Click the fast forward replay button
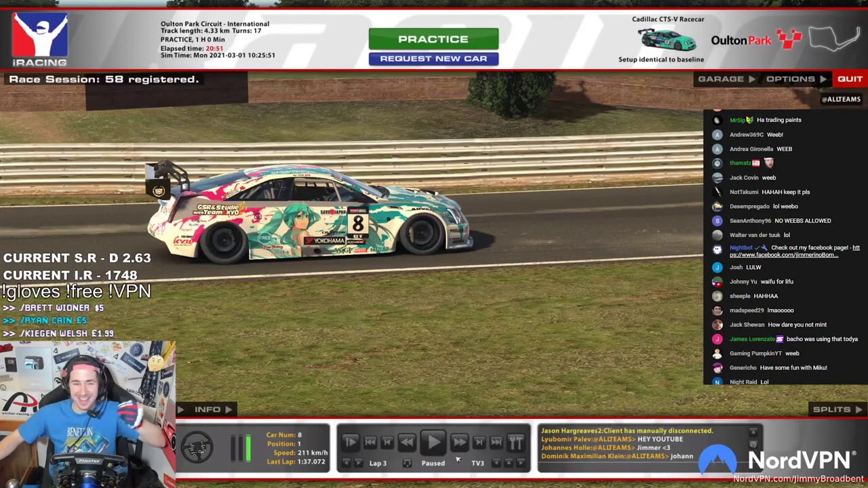The height and width of the screenshot is (488, 868). (459, 443)
